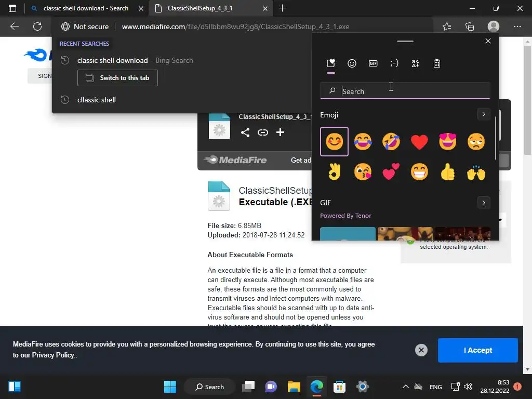The image size is (532, 399).
Task: Focus the emoji panel Search field
Action: point(405,91)
